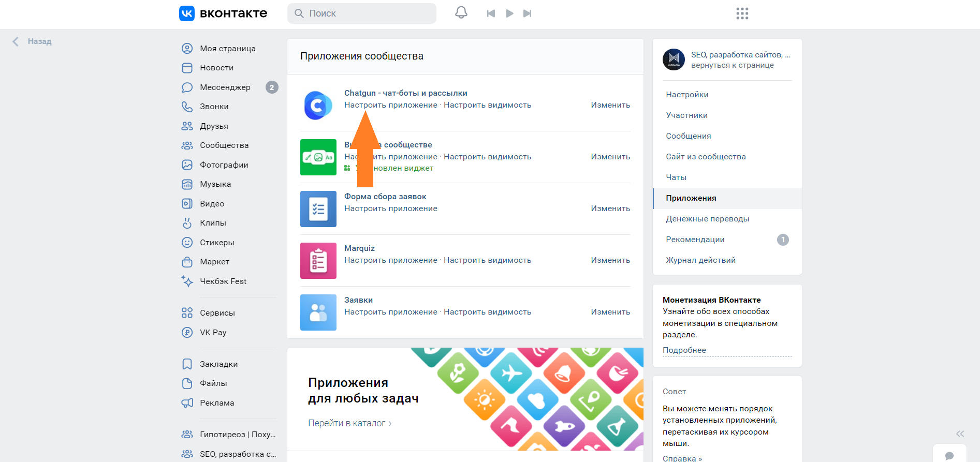
Task: Open Маркет bag icon
Action: pos(187,262)
